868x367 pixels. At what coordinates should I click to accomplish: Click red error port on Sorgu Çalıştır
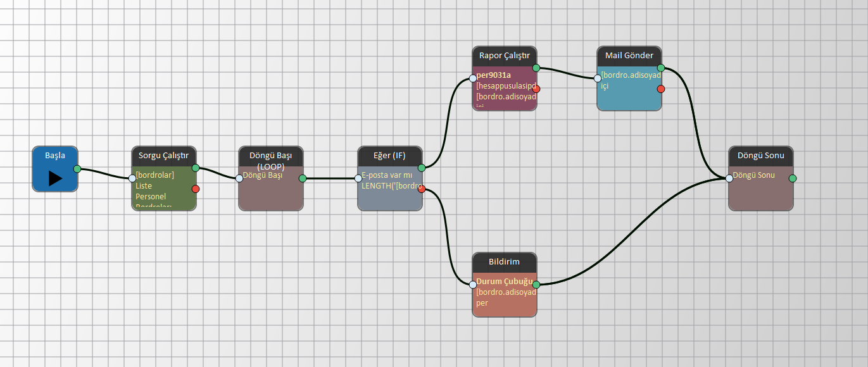[196, 189]
